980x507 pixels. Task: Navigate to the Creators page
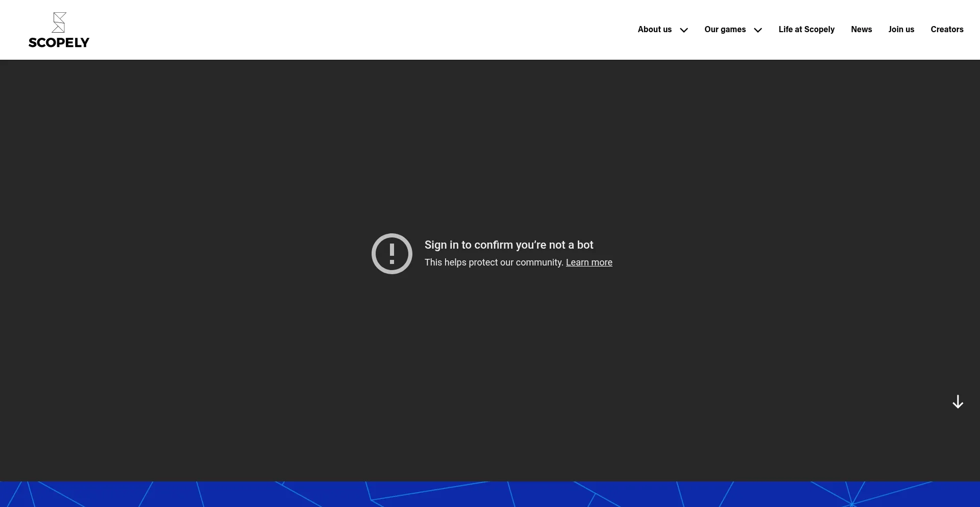(947, 30)
